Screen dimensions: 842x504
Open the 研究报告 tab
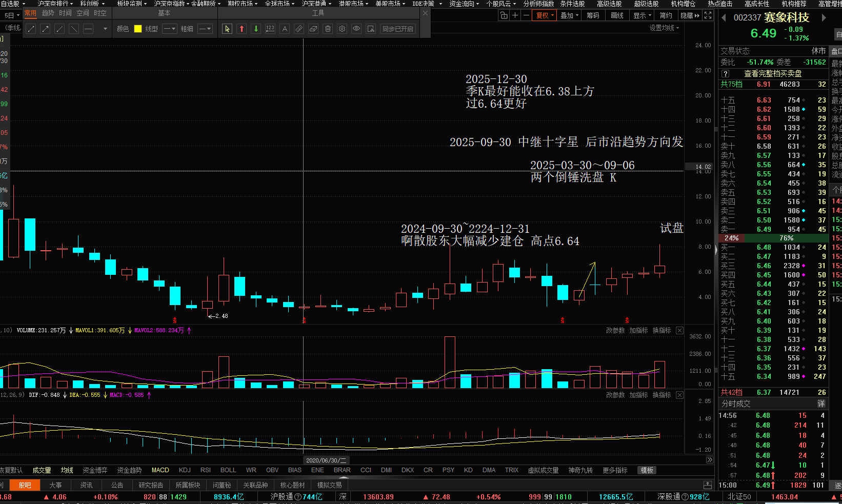click(151, 485)
